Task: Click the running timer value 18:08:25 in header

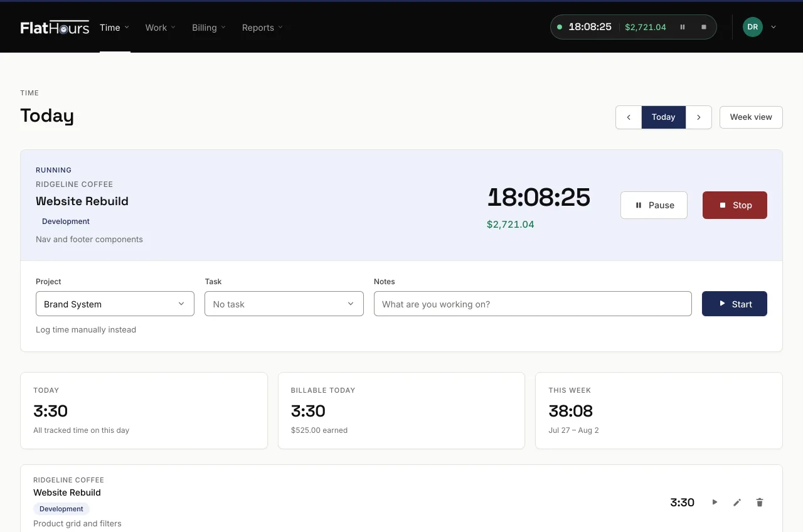Action: coord(590,27)
